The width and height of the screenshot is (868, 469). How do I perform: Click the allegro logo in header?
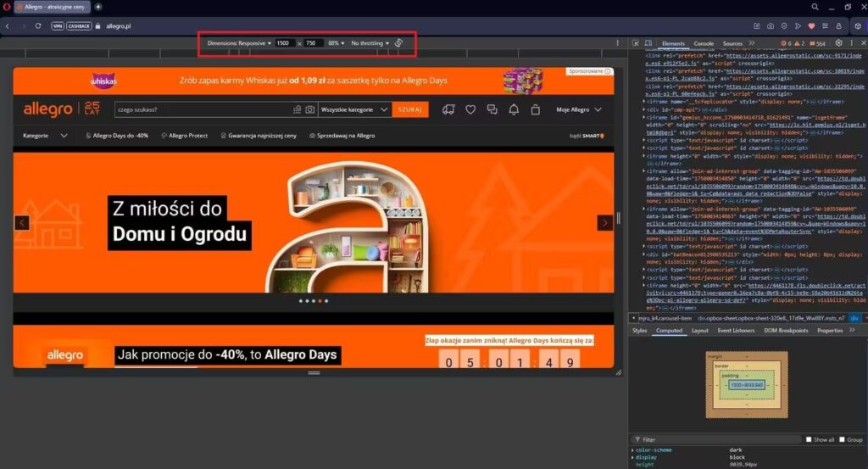coord(47,109)
